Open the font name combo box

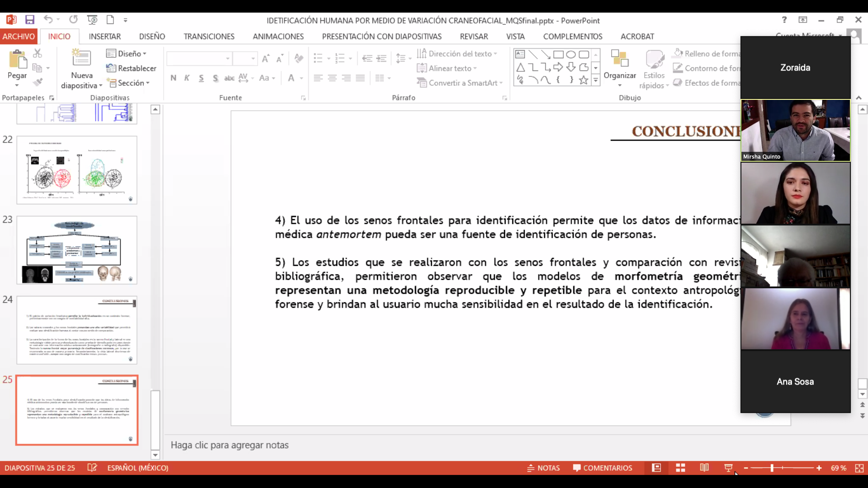199,58
